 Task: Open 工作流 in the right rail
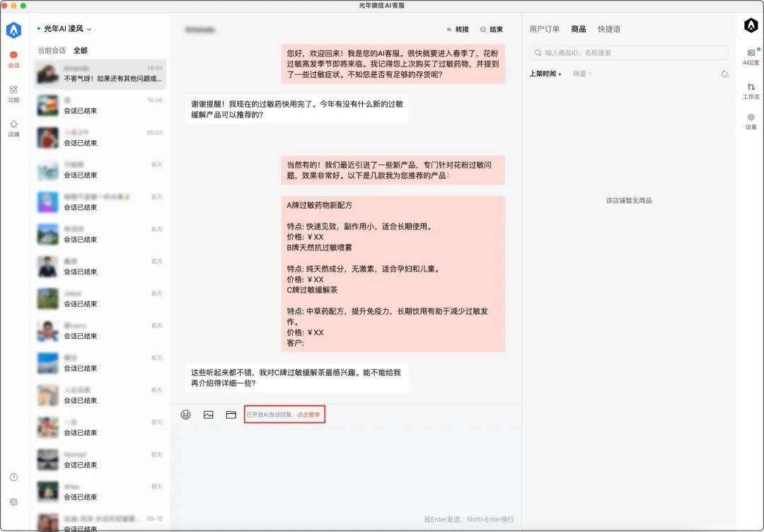(x=751, y=91)
